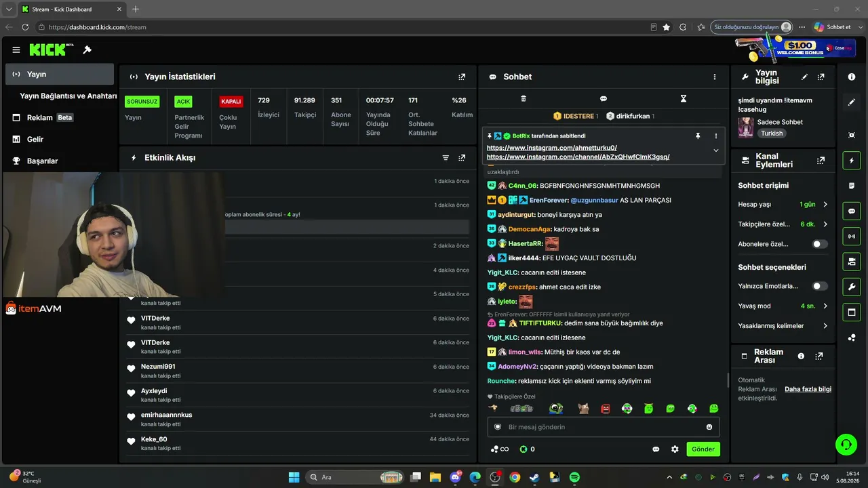Click the speech bubble icon in chat toolbar

coord(604,98)
